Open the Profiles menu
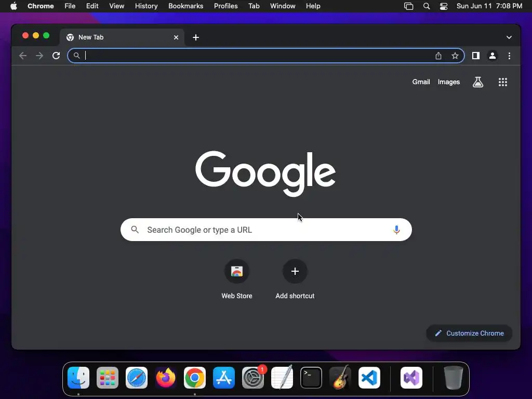The image size is (532, 399). [225, 6]
